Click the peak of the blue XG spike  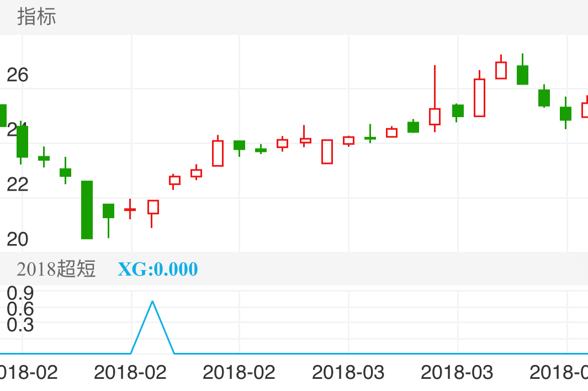pos(152,302)
